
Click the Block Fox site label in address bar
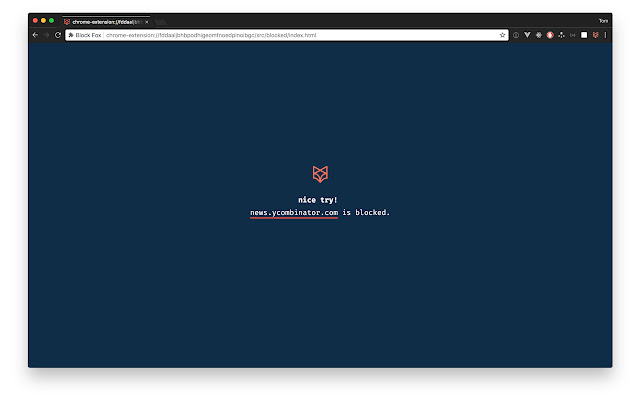click(85, 35)
